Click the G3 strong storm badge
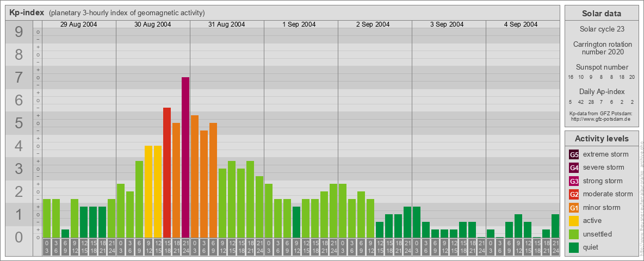 coord(574,181)
